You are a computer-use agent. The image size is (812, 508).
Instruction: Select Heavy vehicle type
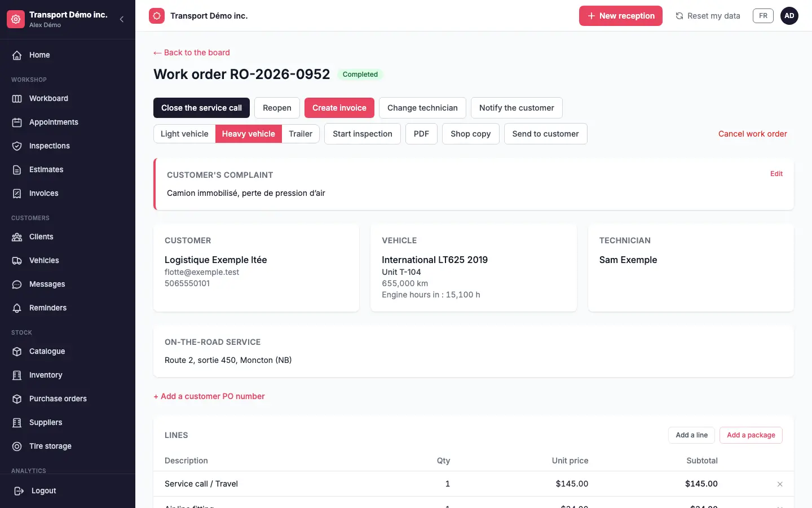coord(249,134)
